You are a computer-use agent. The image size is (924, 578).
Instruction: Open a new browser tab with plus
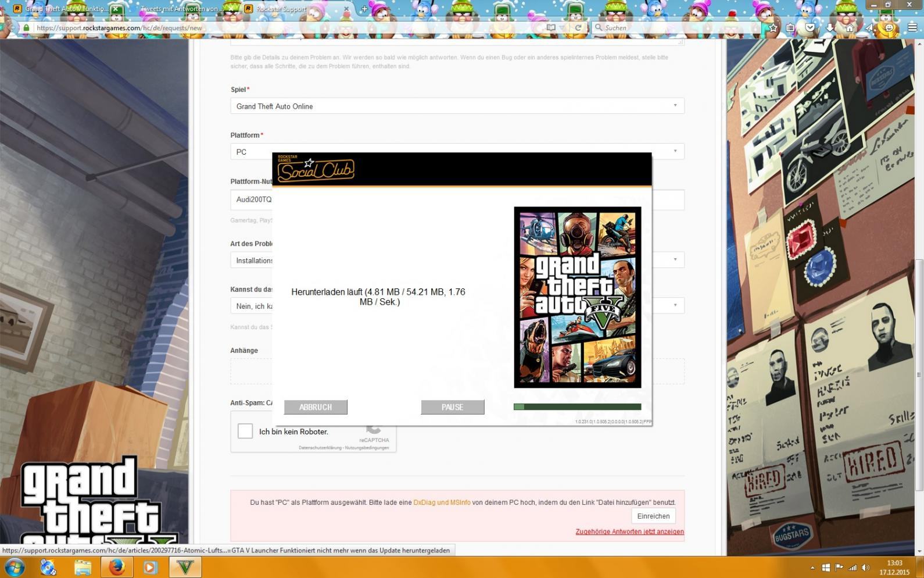click(x=364, y=9)
